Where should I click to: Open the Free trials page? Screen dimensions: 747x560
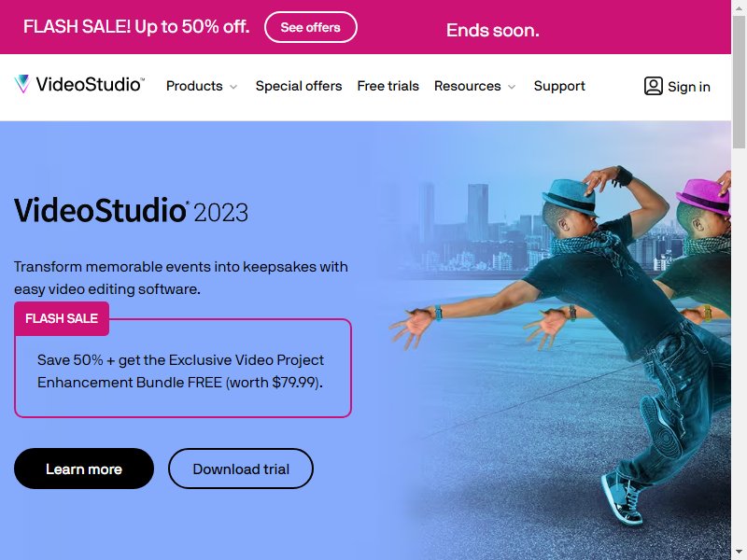click(388, 86)
